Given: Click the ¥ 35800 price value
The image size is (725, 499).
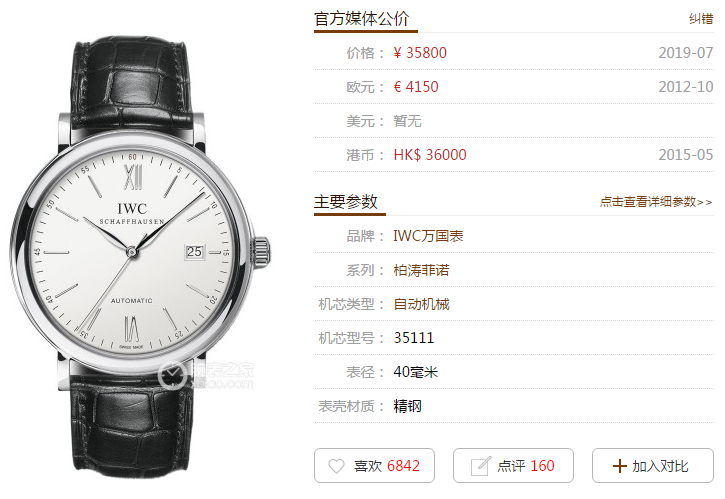Looking at the screenshot, I should pyautogui.click(x=420, y=53).
